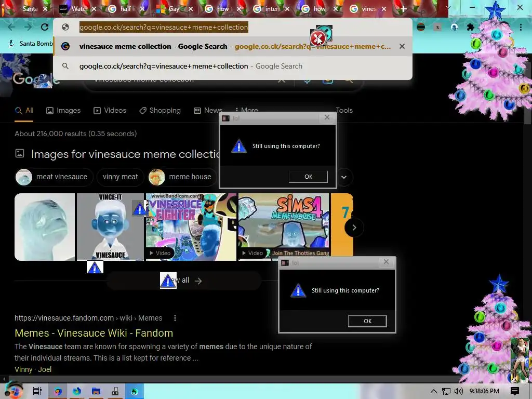
Task: Show hidden system tray icons
Action: (434, 391)
